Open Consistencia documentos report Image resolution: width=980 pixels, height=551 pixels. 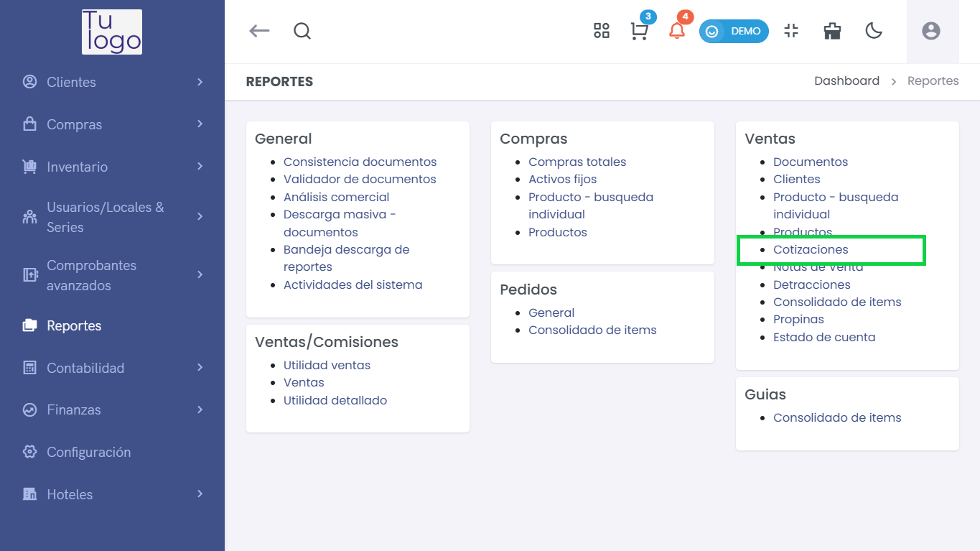click(360, 162)
